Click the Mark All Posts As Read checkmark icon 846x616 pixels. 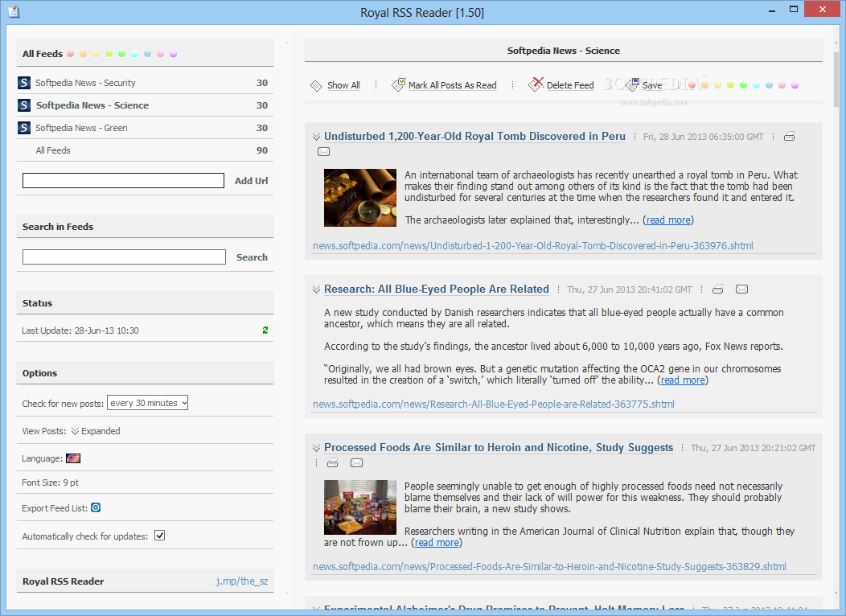click(398, 84)
